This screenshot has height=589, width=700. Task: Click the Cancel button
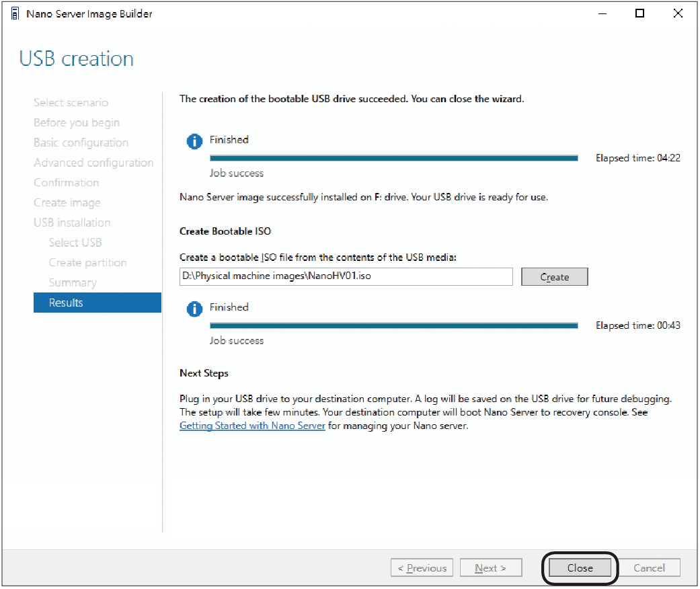tap(649, 568)
